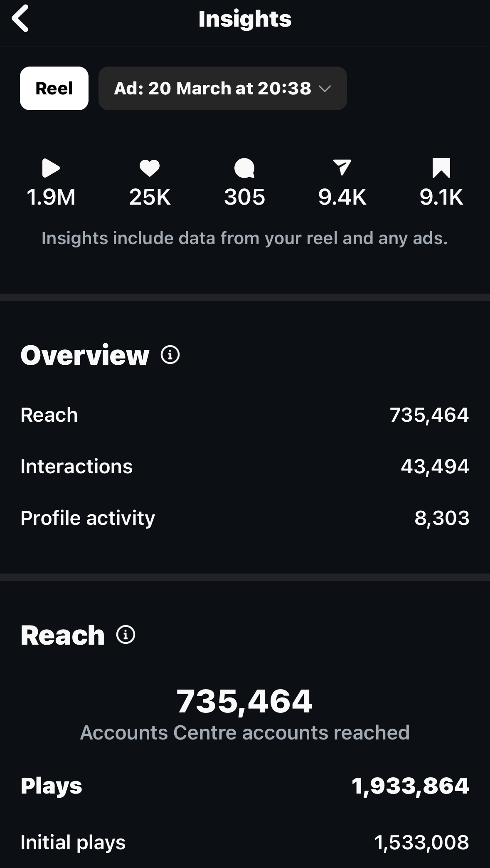Open the Ad: 20 March dropdown
Viewport: 490px width, 868px height.
click(223, 88)
